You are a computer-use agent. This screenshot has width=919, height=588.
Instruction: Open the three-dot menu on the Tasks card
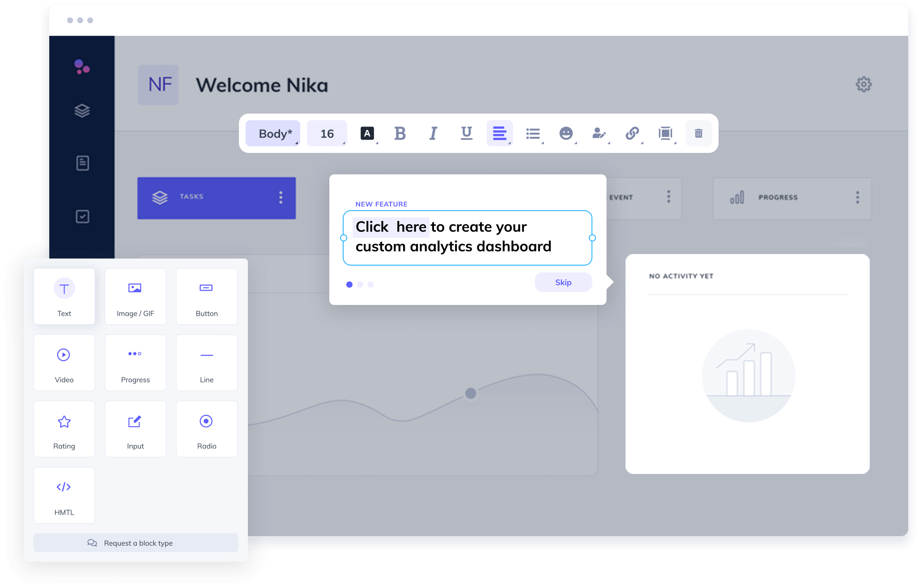coord(281,197)
